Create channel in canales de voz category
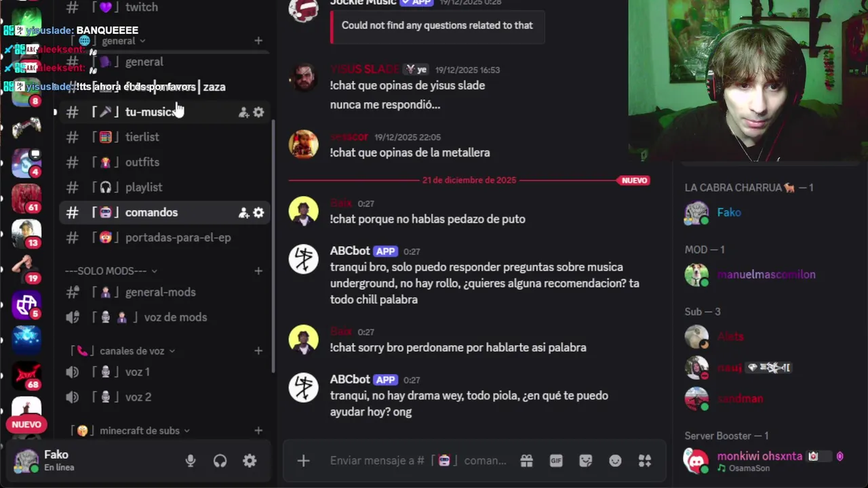 [x=258, y=351]
